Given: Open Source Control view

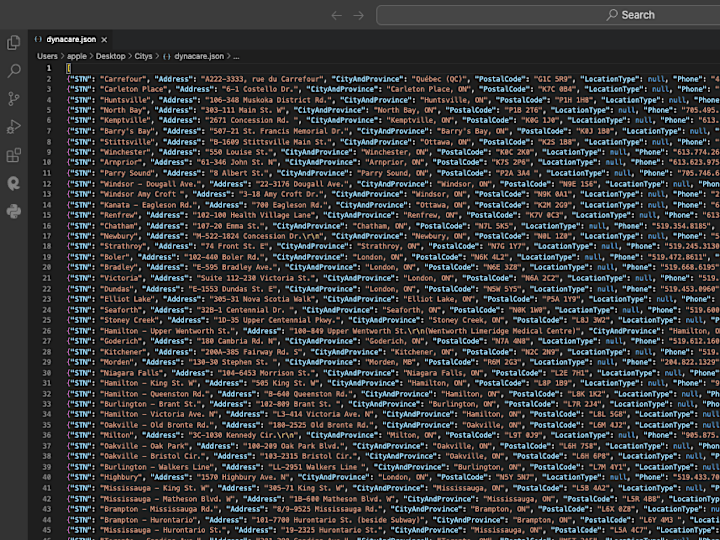Looking at the screenshot, I should (13, 99).
